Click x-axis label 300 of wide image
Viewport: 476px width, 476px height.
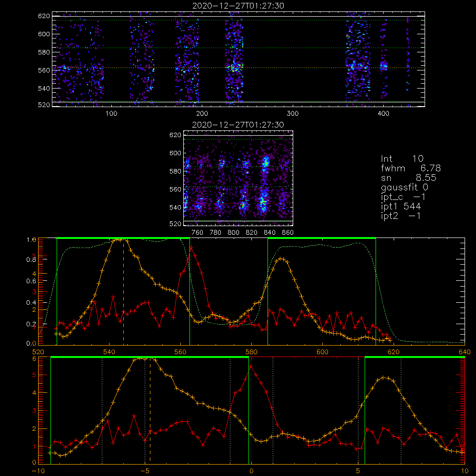click(293, 114)
